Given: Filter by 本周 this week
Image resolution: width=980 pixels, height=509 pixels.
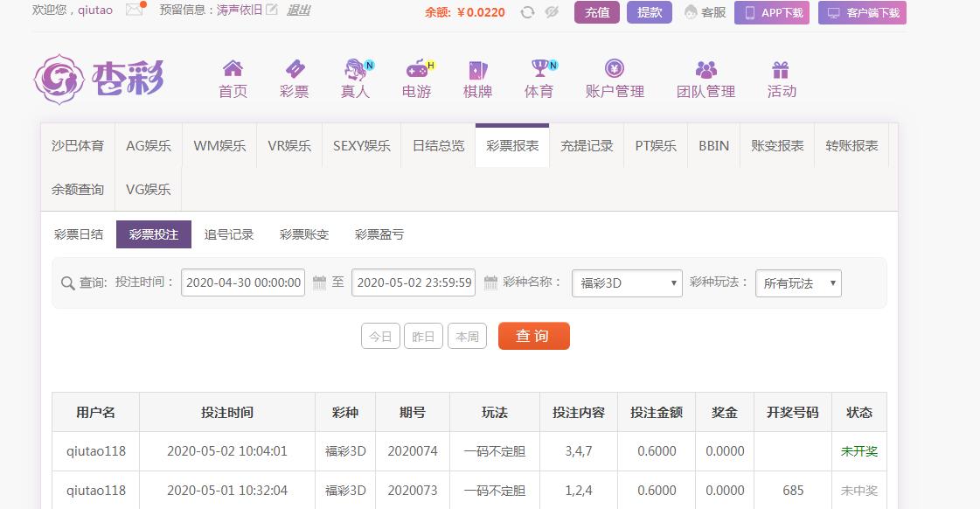Looking at the screenshot, I should click(467, 337).
